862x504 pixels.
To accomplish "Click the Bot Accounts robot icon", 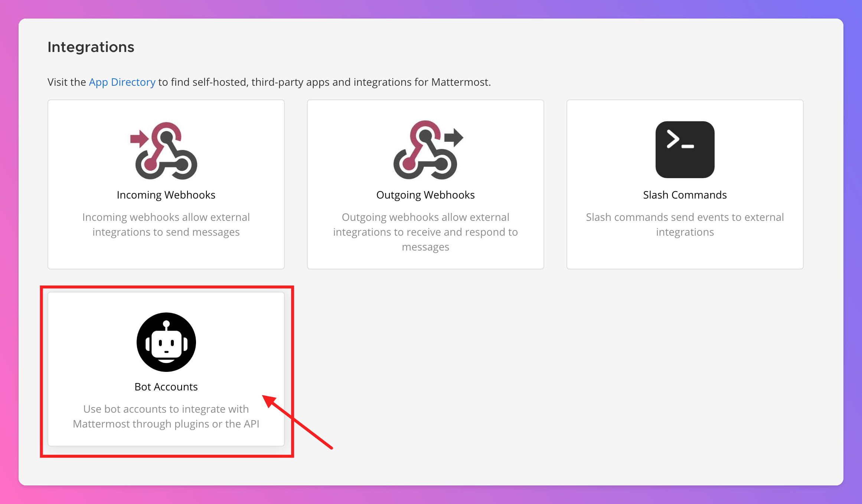I will (x=166, y=342).
